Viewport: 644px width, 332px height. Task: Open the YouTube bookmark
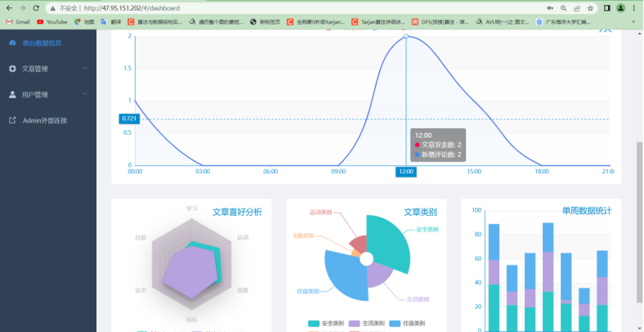coord(52,22)
